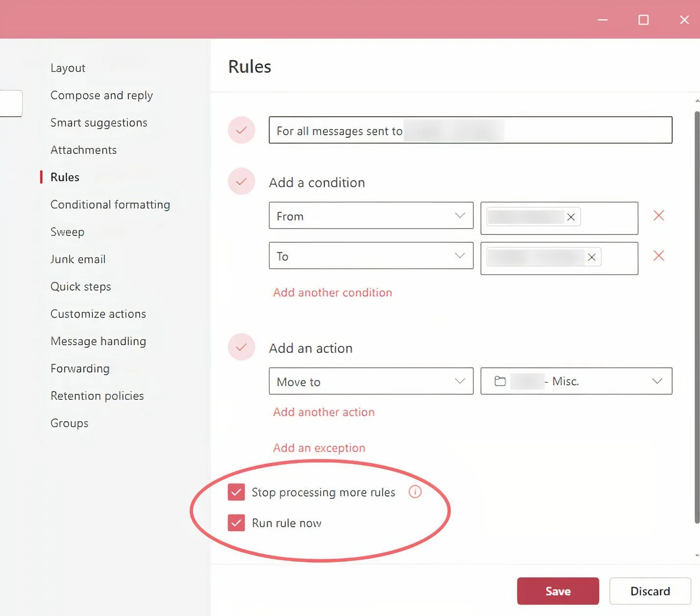Screen dimensions: 700x616
Task: Open the Move to action dropdown
Action: point(459,381)
